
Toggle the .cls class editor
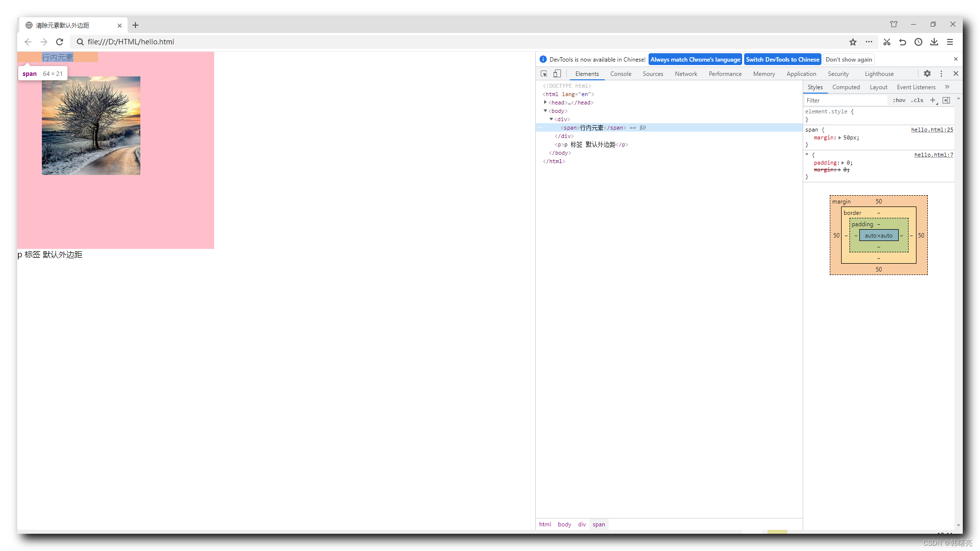(917, 100)
